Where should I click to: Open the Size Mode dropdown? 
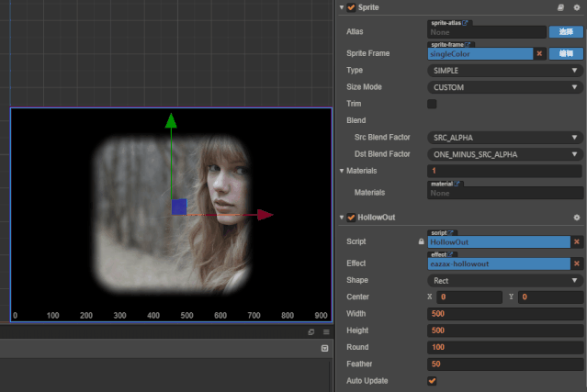click(504, 87)
